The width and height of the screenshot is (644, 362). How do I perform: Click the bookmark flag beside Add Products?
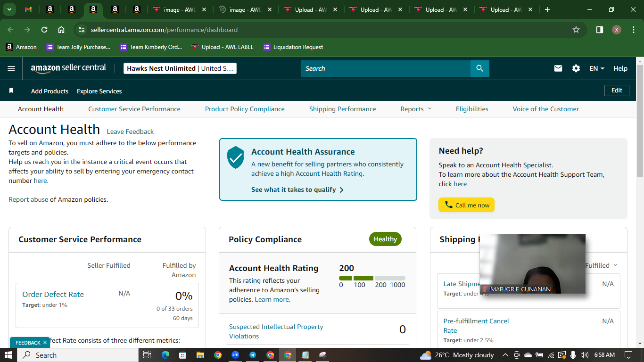click(11, 90)
